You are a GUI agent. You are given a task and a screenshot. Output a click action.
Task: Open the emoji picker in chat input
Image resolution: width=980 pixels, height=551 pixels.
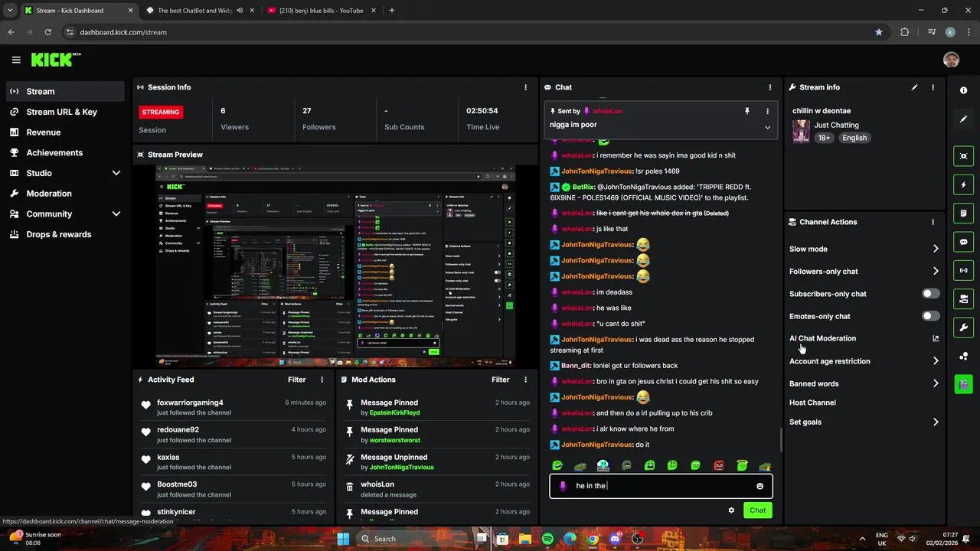[759, 486]
